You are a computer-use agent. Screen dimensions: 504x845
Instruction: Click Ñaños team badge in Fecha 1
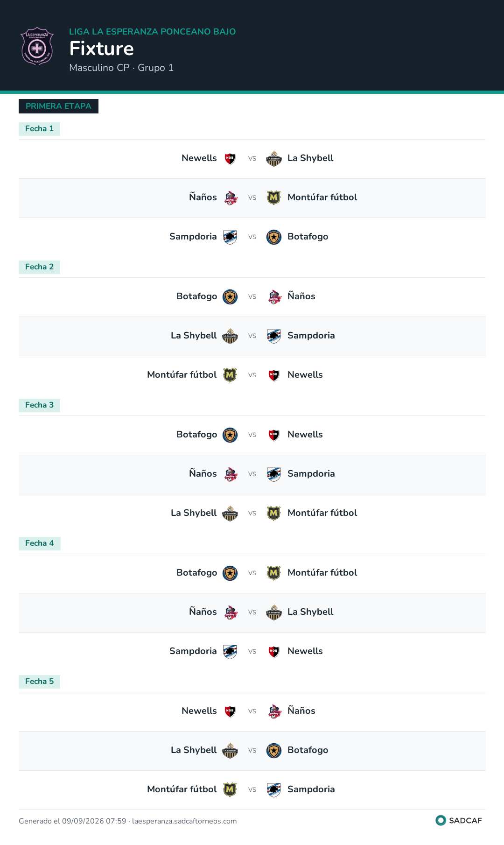pos(230,198)
